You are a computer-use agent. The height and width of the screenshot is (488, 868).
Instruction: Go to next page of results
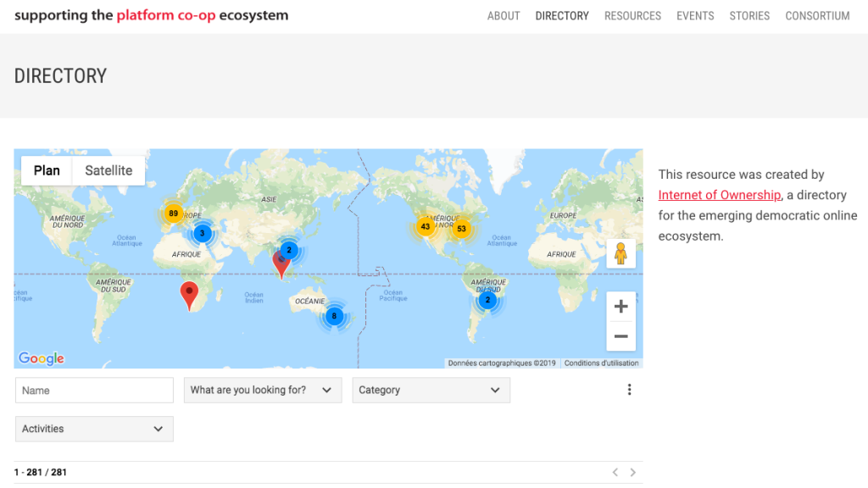click(x=633, y=473)
